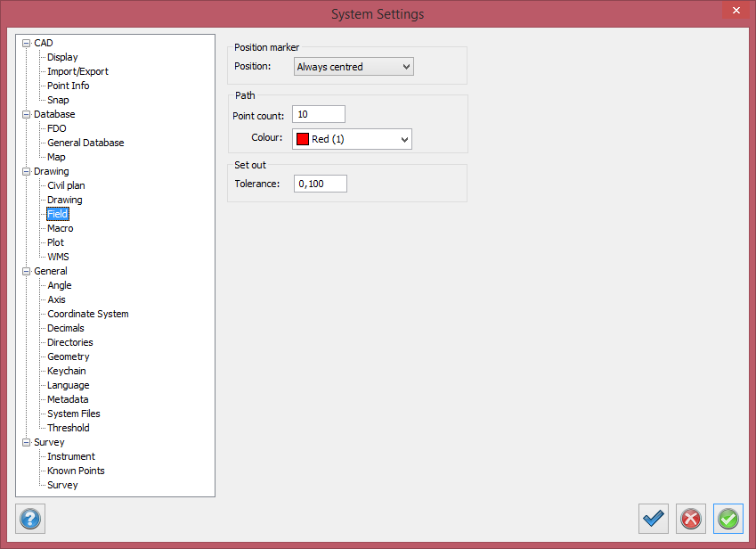756x549 pixels.
Task: Collapse the Database tree node
Action: pos(26,114)
